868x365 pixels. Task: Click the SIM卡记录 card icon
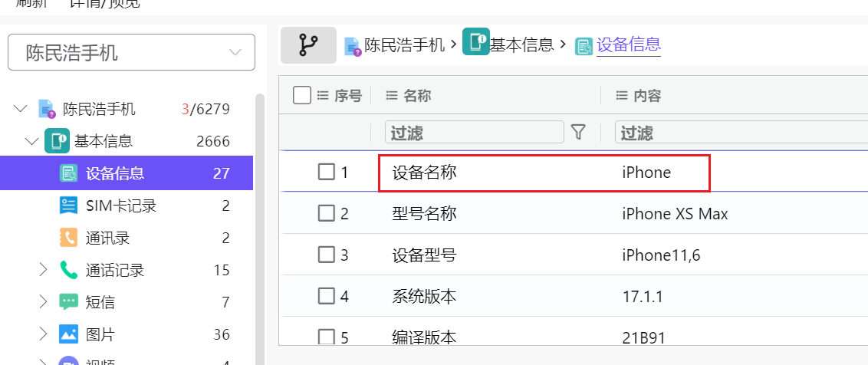click(69, 206)
